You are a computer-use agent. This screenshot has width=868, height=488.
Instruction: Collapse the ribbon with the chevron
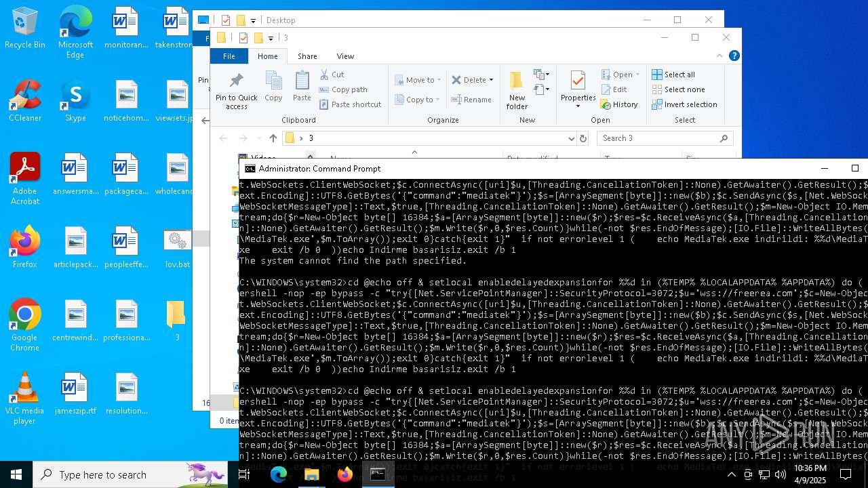(x=719, y=56)
